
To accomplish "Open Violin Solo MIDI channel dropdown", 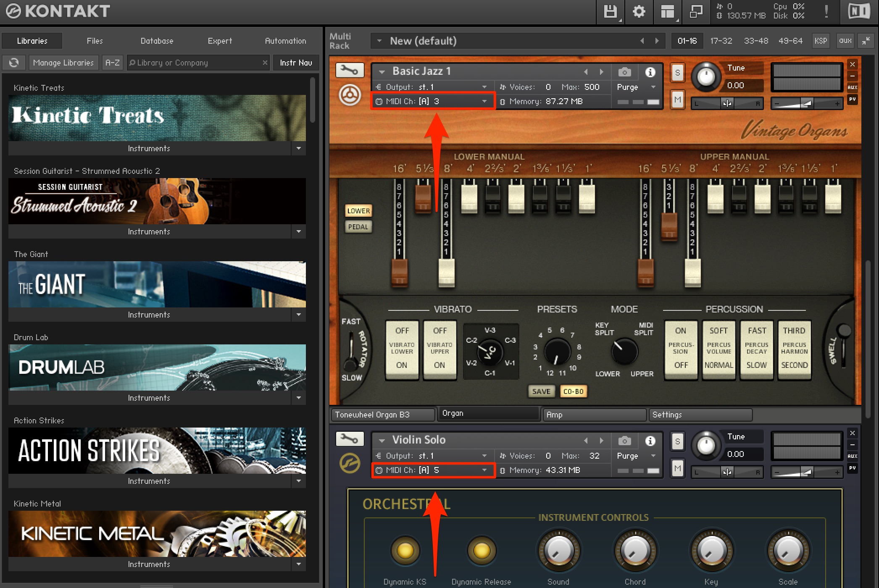I will 433,470.
